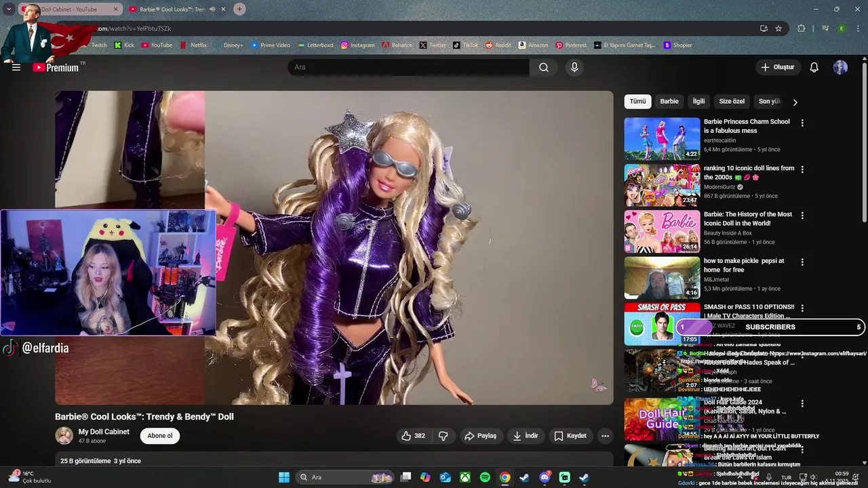Open Chrome tab search dropdown arrow
The image size is (868, 488).
(9, 9)
